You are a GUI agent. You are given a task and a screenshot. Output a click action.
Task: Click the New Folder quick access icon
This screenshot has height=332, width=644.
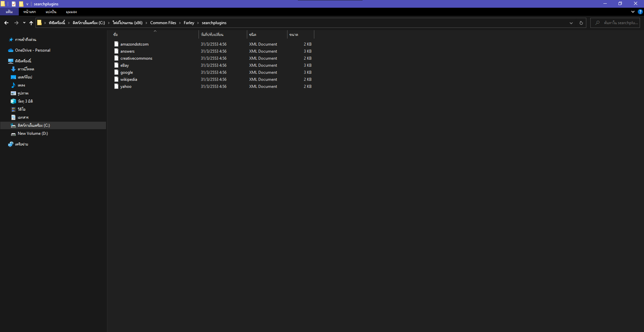[21, 4]
